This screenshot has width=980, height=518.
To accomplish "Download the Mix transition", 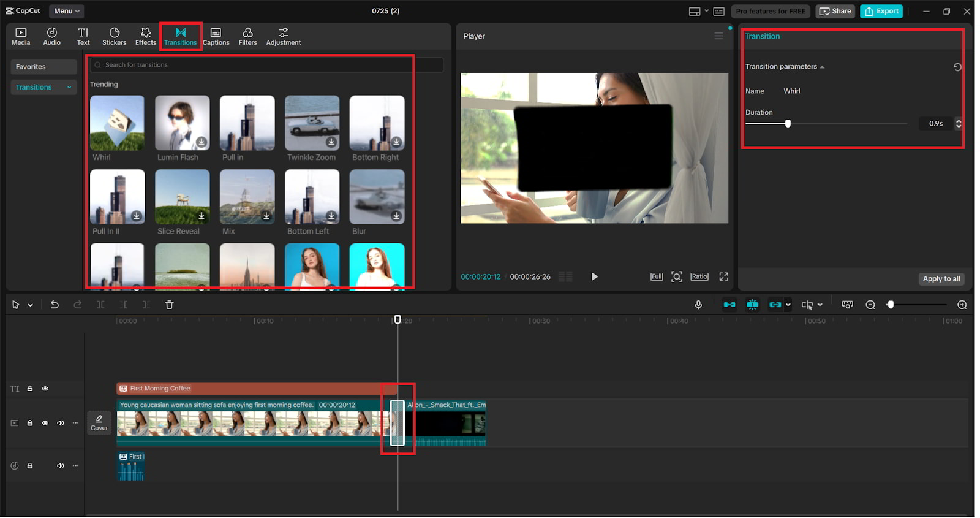I will [x=266, y=216].
